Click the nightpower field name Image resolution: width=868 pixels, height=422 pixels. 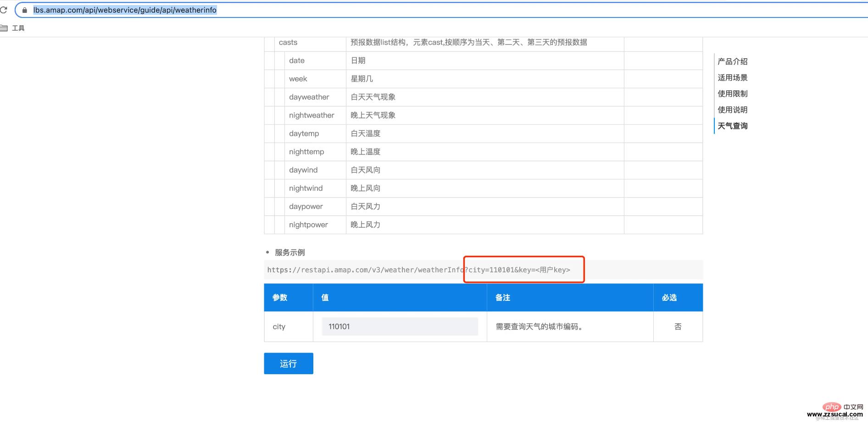pos(308,225)
